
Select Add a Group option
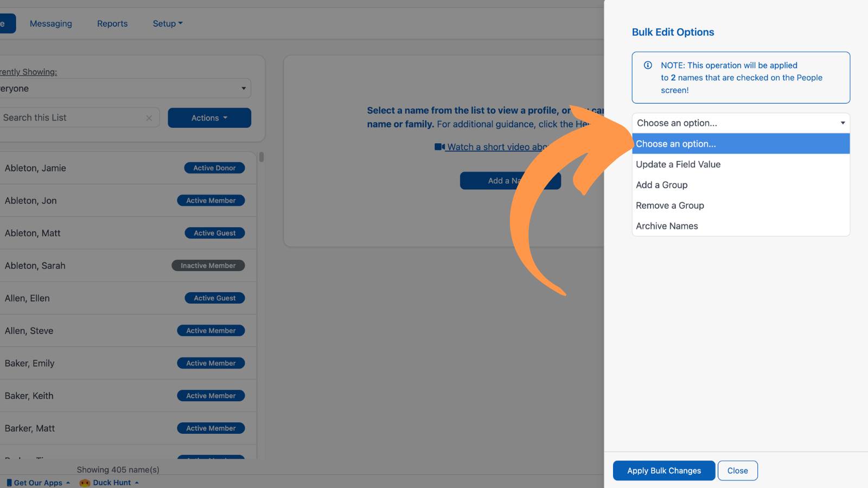tap(741, 185)
